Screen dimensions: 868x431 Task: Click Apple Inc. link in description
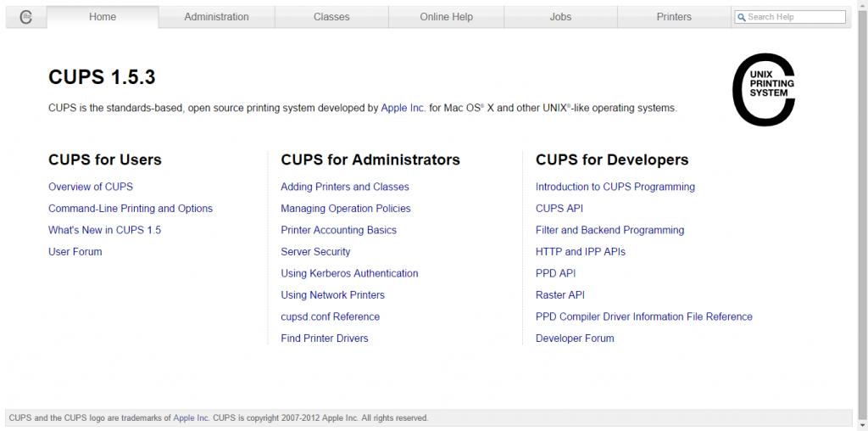pyautogui.click(x=403, y=109)
